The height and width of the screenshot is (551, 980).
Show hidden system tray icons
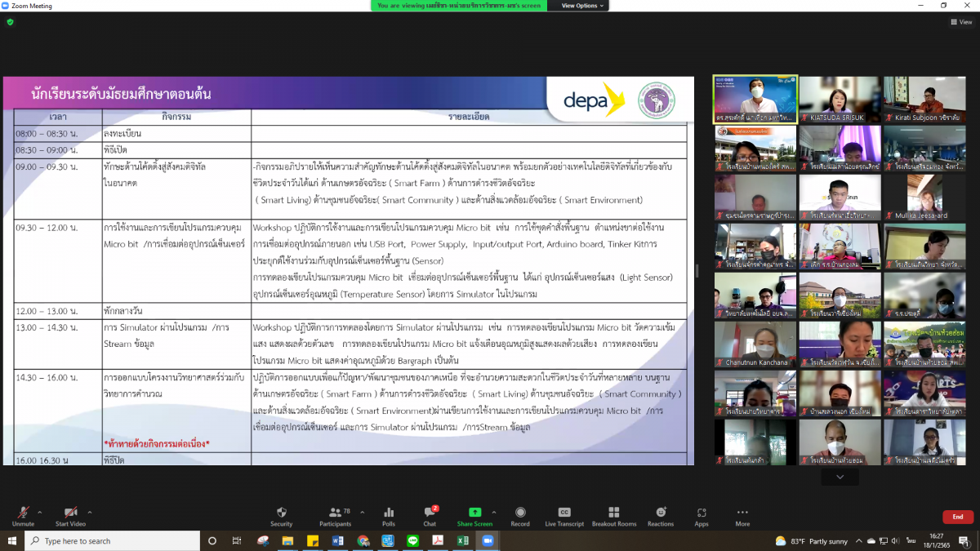(860, 540)
